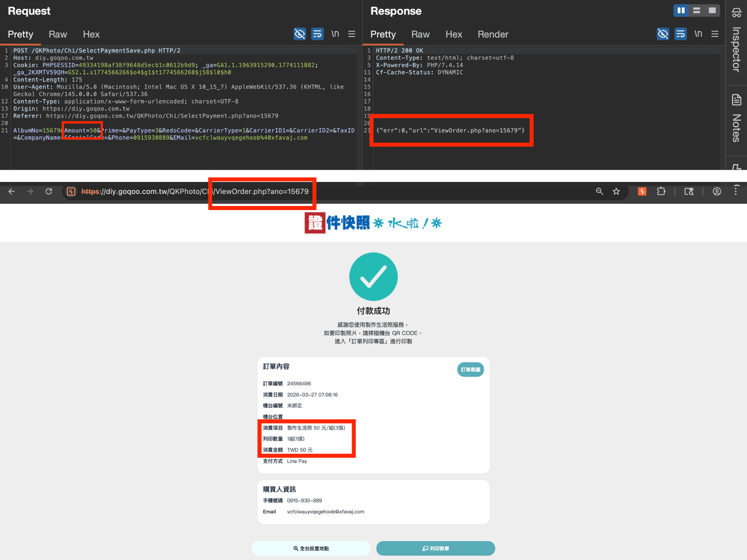Viewport: 747px width, 560px height.
Task: Toggle hide non-printable characters in Response panel
Action: [x=663, y=34]
